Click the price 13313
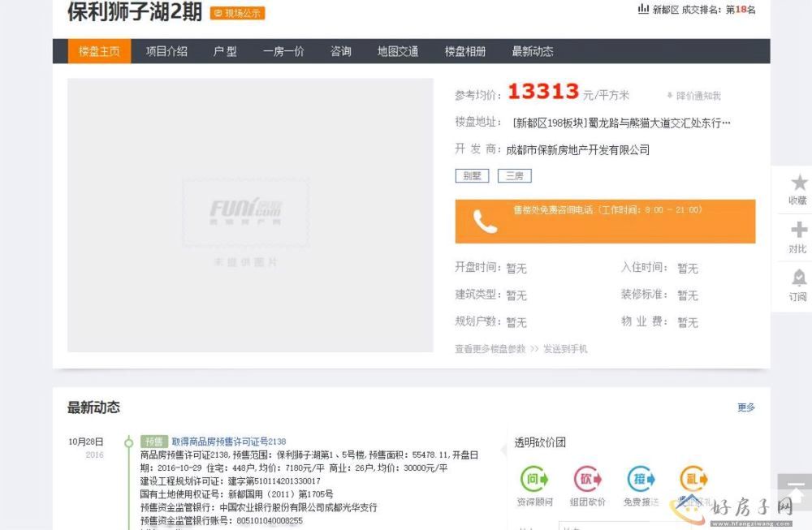This screenshot has height=530, width=812. point(543,92)
